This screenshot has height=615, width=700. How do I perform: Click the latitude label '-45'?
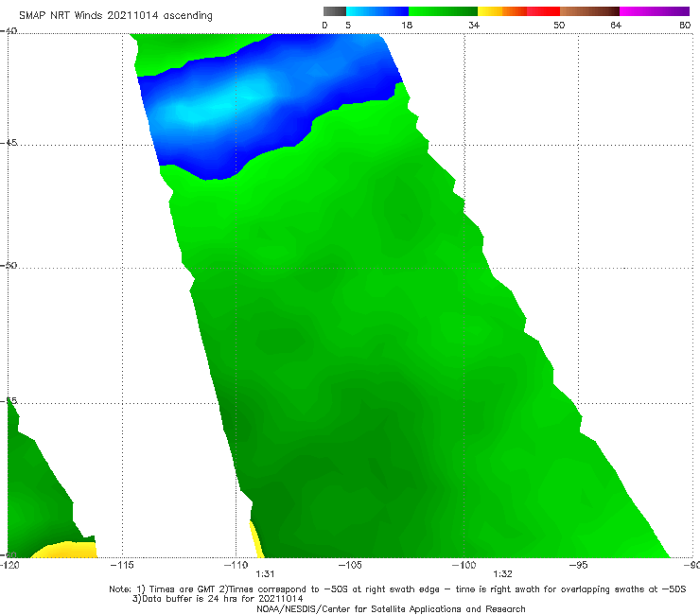point(9,143)
